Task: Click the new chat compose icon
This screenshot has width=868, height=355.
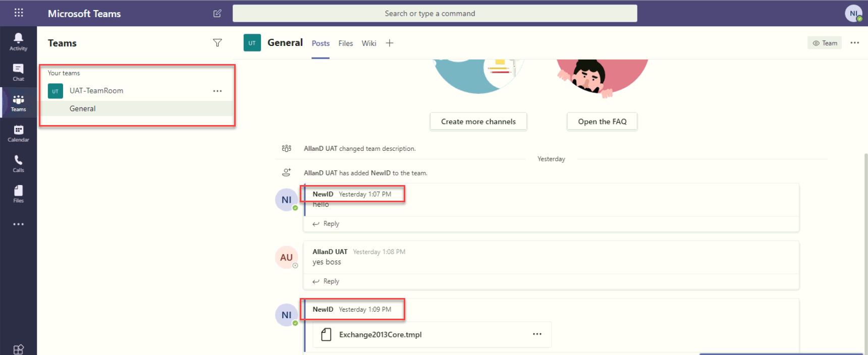Action: point(218,14)
